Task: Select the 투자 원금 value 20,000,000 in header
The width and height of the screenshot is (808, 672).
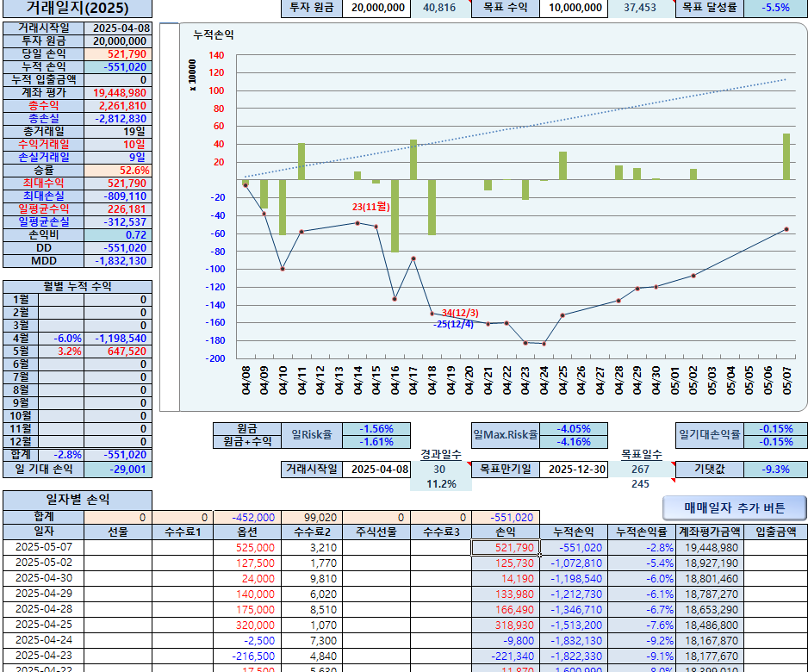Action: pyautogui.click(x=377, y=8)
